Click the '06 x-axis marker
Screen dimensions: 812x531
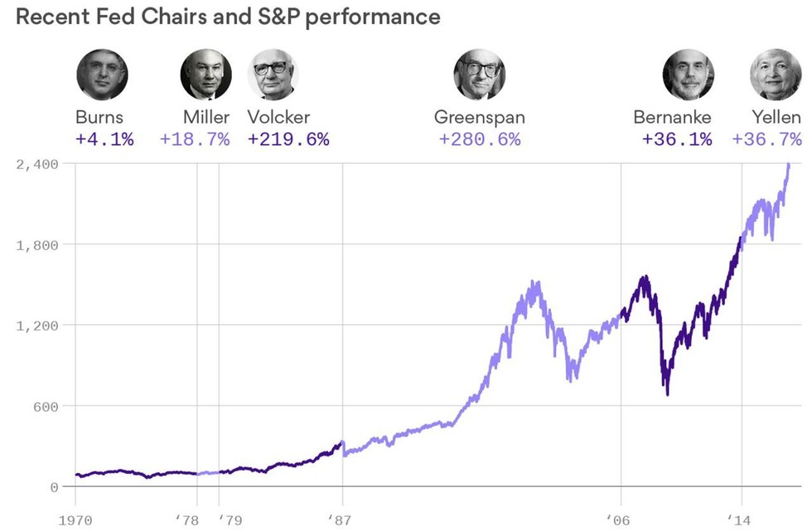621,519
